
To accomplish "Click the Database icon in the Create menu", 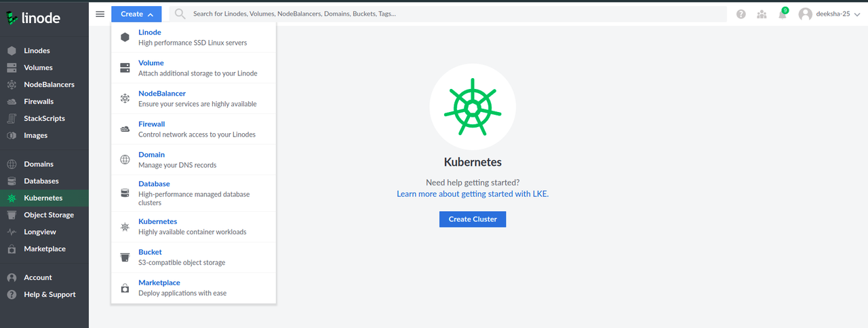I will [x=125, y=193].
